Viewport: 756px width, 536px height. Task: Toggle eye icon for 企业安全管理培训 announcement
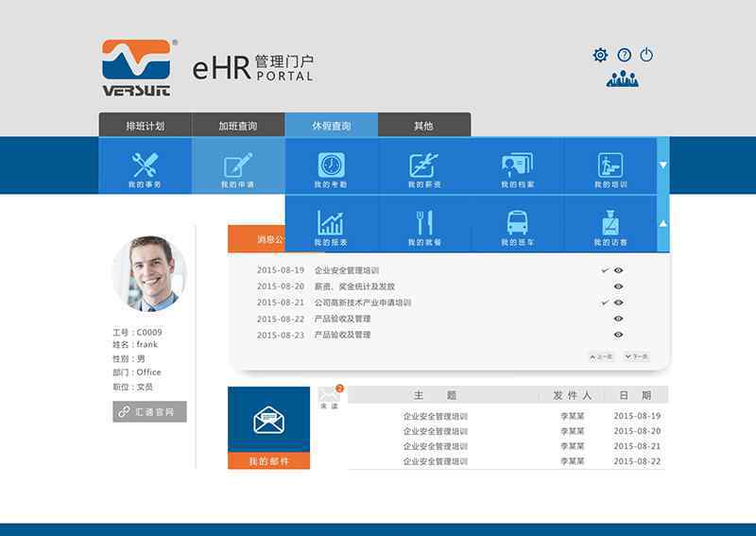click(619, 270)
